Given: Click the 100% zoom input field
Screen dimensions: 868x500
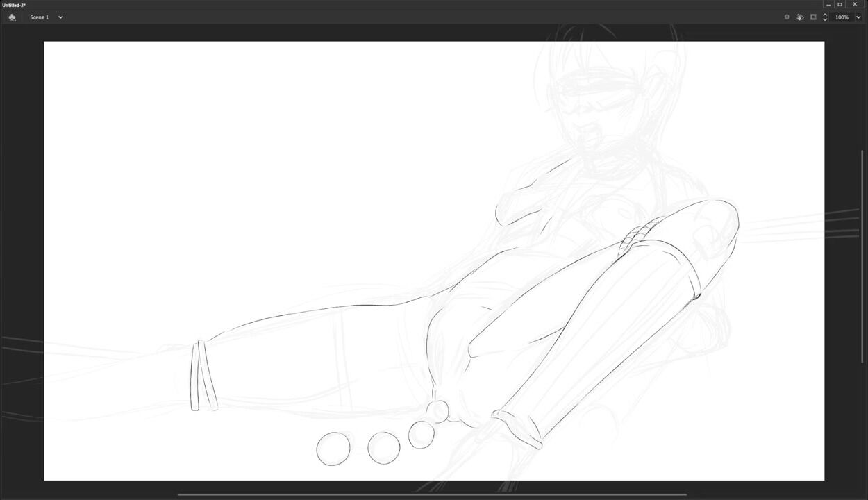Looking at the screenshot, I should coord(842,17).
